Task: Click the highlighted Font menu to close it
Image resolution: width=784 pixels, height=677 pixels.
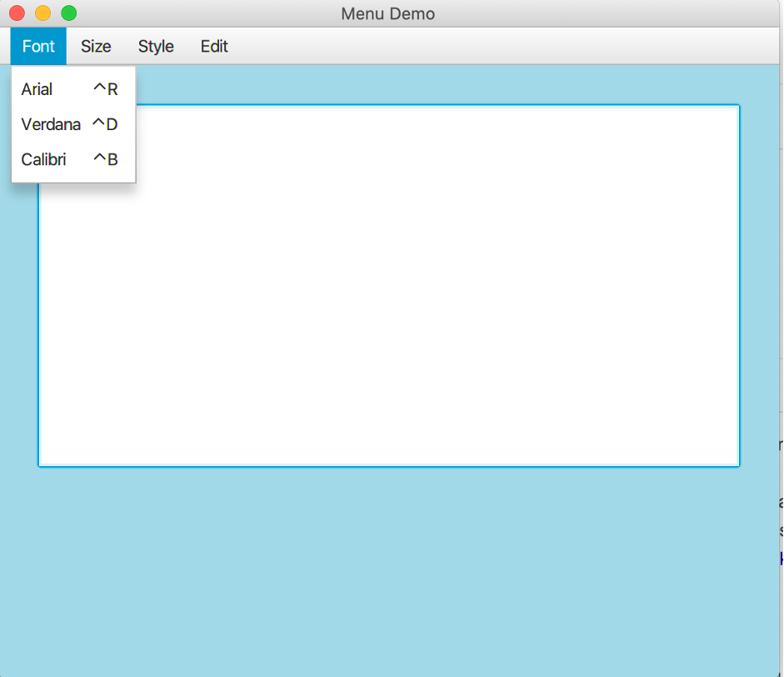Action: [37, 46]
